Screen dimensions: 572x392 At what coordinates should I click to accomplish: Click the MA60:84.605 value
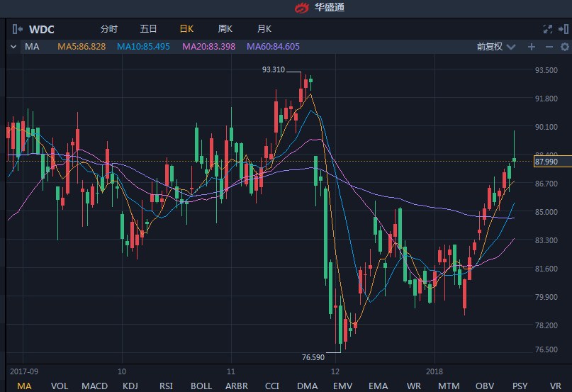pos(273,47)
